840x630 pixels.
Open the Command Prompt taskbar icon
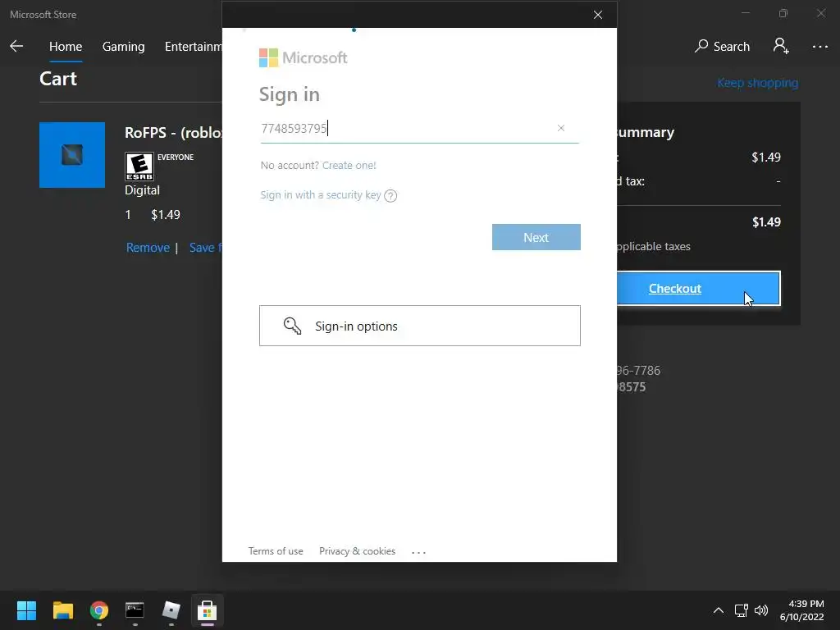click(135, 610)
